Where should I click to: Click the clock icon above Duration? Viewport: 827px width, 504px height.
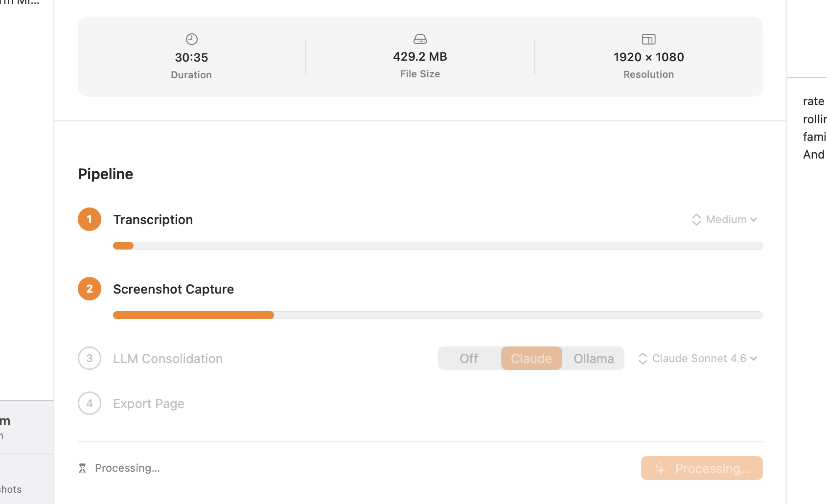pos(191,39)
